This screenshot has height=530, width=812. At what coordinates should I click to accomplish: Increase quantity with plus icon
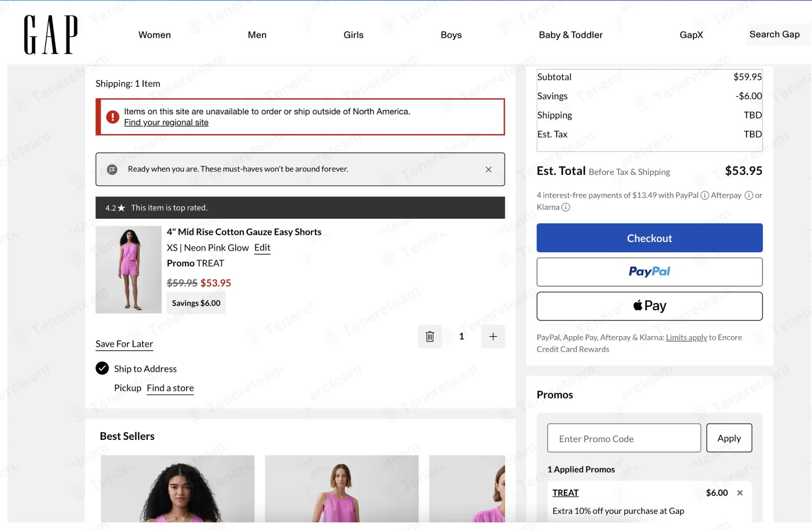pyautogui.click(x=493, y=336)
